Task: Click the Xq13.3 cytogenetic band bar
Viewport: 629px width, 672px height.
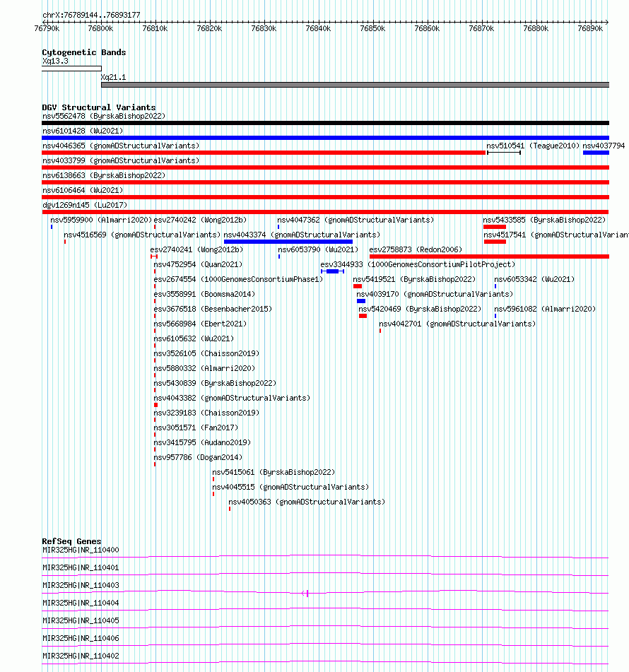Action: (71, 69)
